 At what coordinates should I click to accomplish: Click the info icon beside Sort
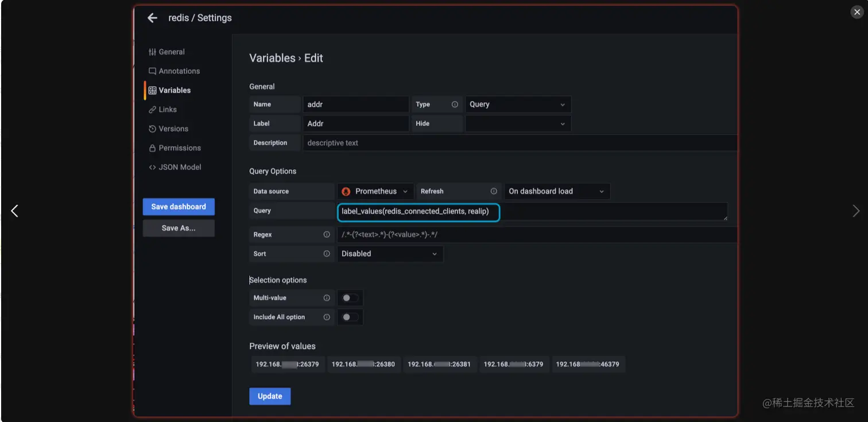pyautogui.click(x=327, y=254)
